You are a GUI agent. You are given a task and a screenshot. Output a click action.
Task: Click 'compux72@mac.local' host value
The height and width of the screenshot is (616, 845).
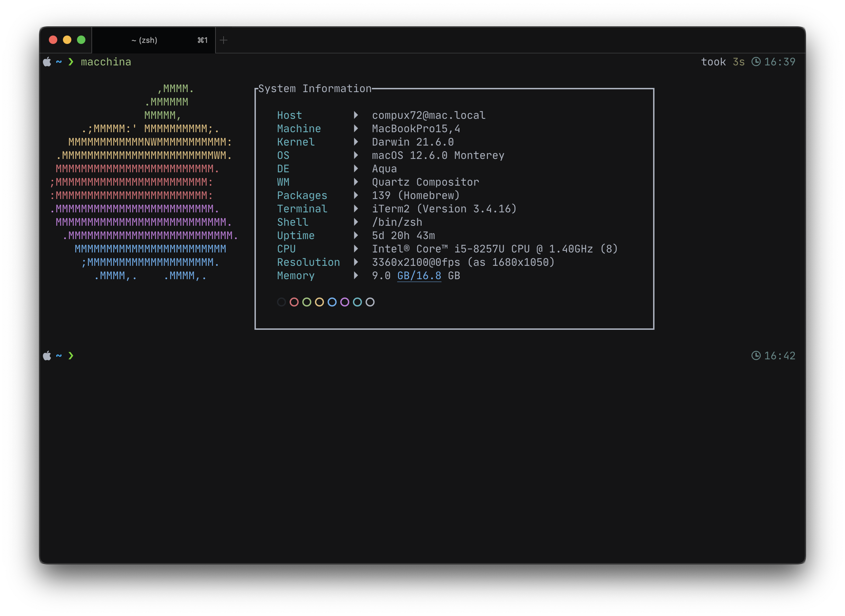(429, 116)
